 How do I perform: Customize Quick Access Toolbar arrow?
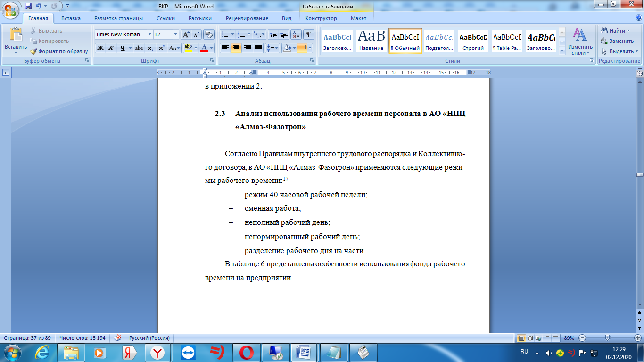click(67, 7)
